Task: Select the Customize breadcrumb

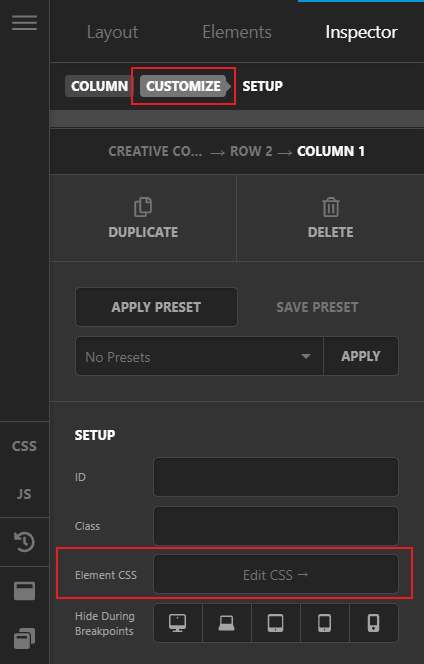Action: (183, 86)
